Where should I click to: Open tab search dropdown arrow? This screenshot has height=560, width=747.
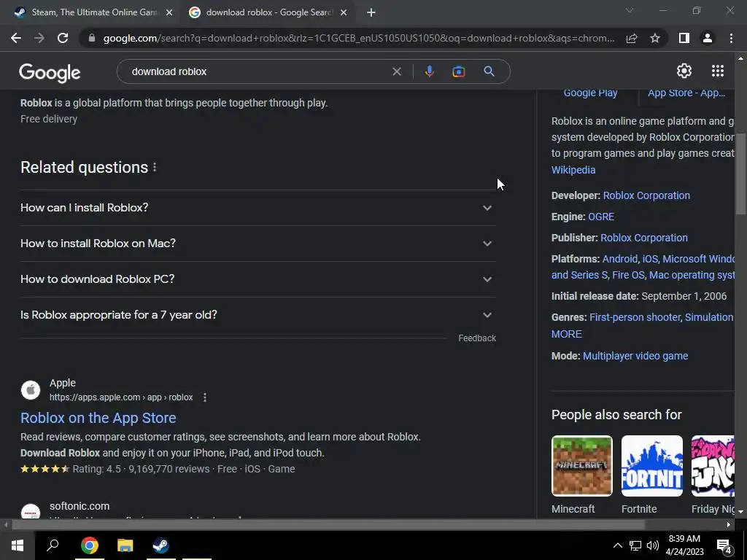(630, 10)
